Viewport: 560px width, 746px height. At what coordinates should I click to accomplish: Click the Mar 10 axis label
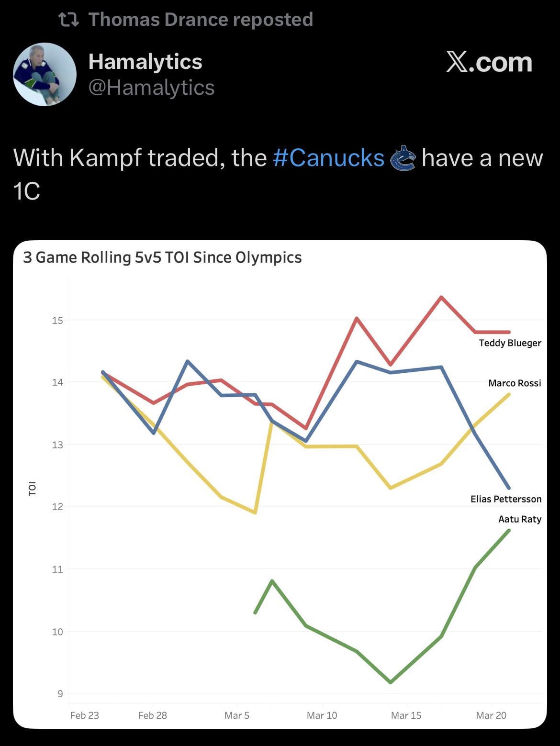tap(322, 715)
